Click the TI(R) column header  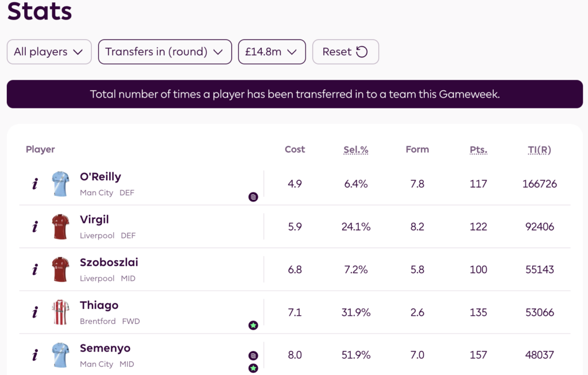pyautogui.click(x=539, y=149)
